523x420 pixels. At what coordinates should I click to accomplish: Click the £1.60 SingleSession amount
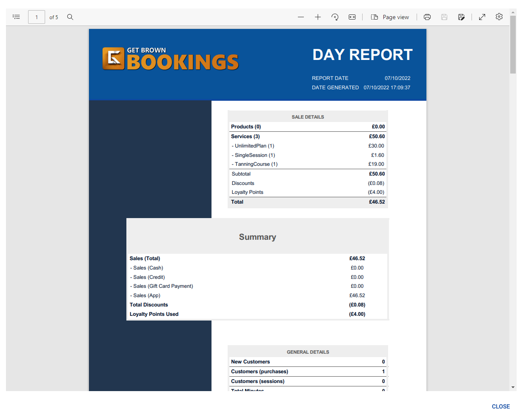coord(377,155)
